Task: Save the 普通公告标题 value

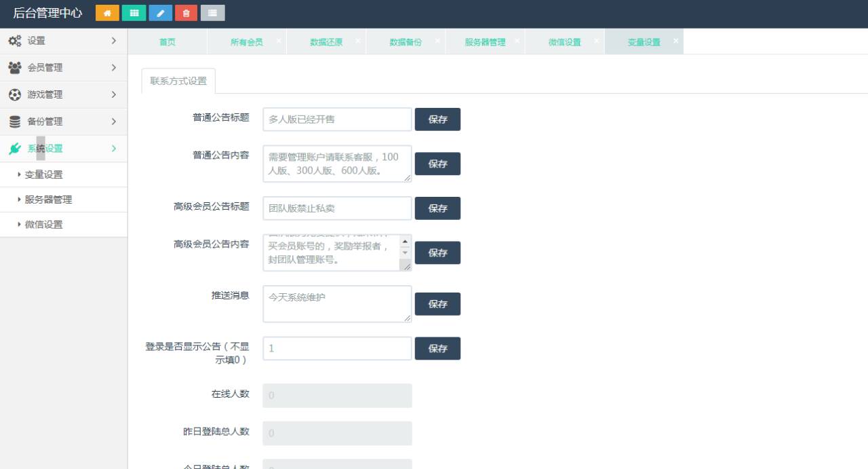Action: click(437, 119)
